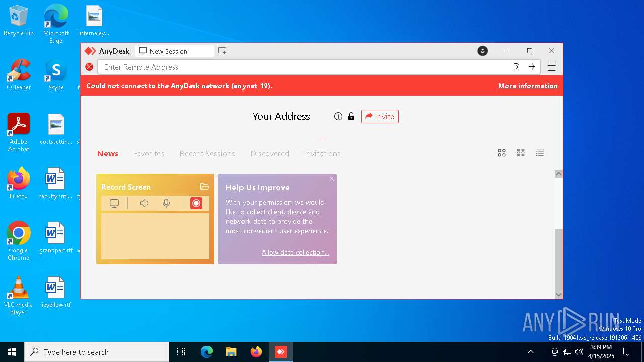Open the taskbar clock and calendar

(x=601, y=352)
